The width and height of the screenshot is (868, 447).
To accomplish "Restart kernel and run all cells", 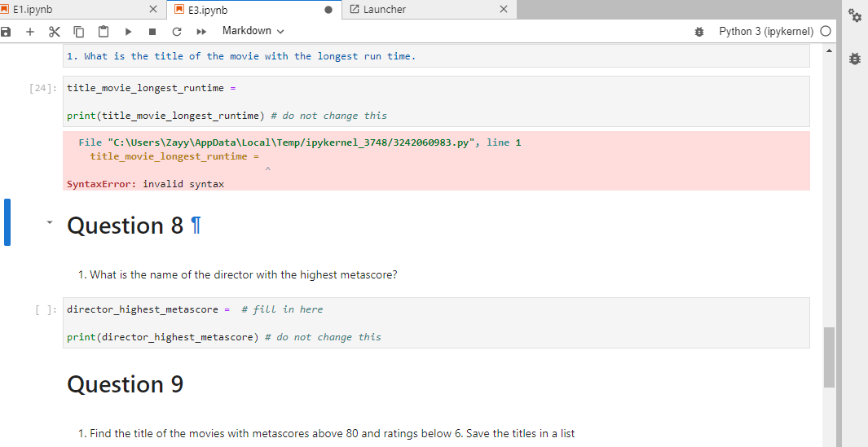I will coord(201,32).
